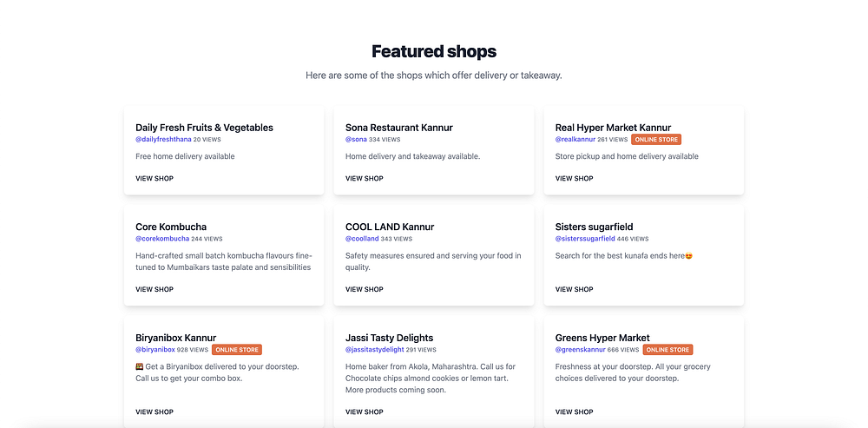
Task: View shop for Real Hyper Market Kannur
Action: (575, 179)
